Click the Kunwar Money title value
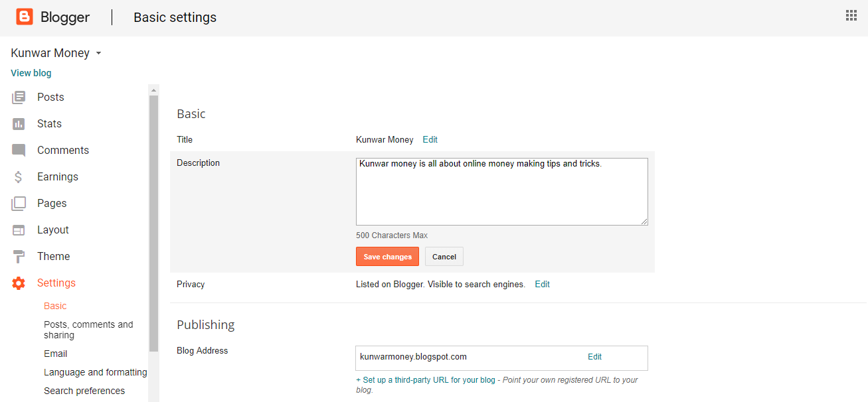 [x=385, y=139]
